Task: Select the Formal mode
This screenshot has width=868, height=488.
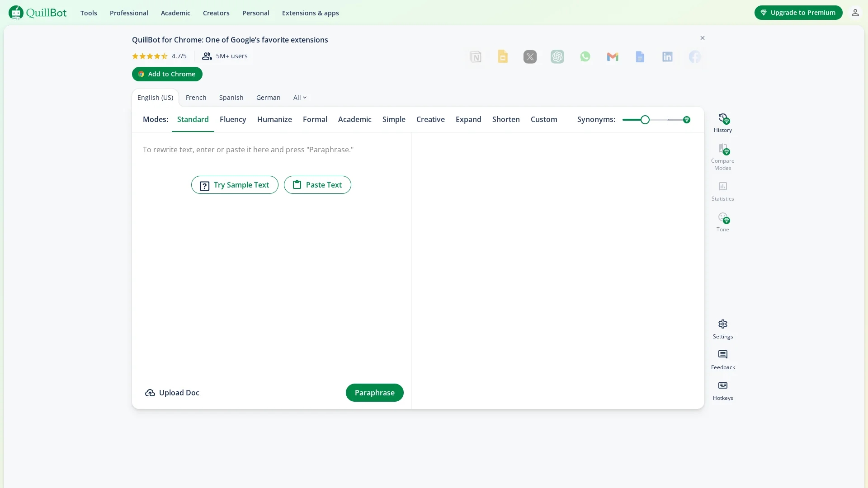Action: tap(315, 120)
